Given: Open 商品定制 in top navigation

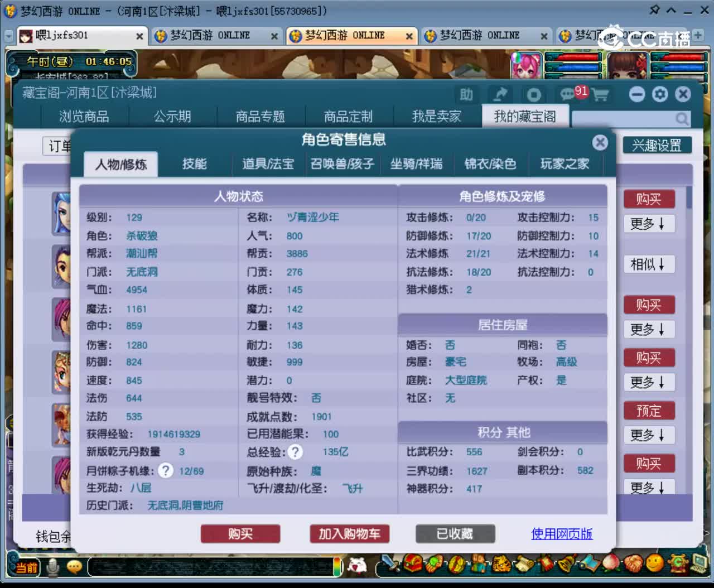Looking at the screenshot, I should 349,117.
